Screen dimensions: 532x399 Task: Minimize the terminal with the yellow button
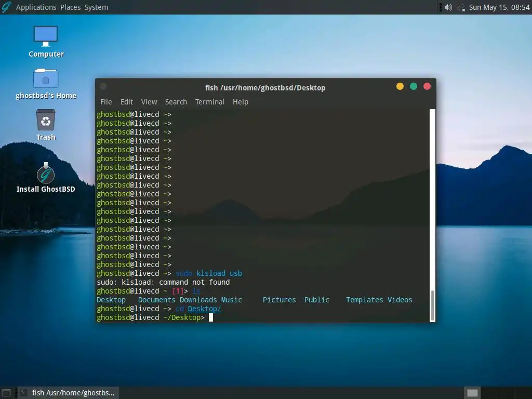400,87
